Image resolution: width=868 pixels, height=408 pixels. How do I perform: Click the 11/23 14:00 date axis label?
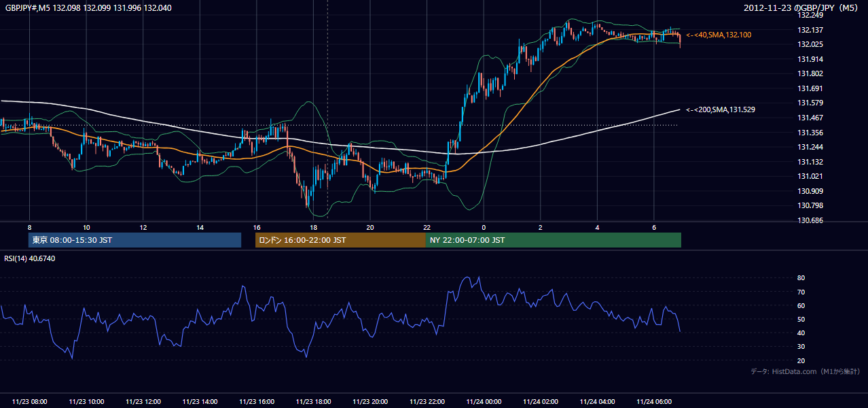click(x=200, y=402)
